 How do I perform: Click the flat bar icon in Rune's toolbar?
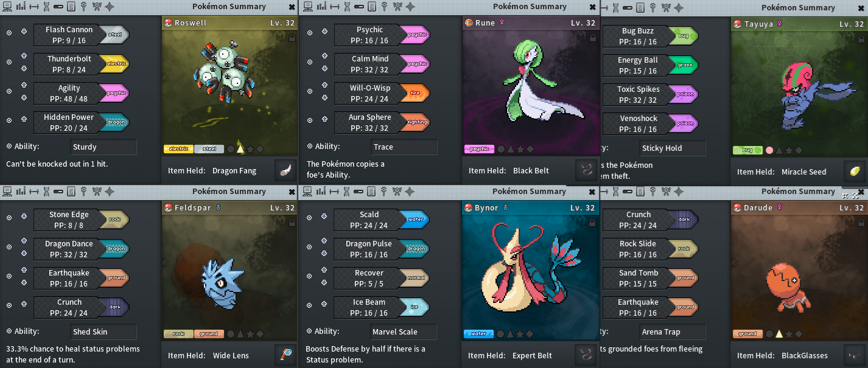click(359, 7)
